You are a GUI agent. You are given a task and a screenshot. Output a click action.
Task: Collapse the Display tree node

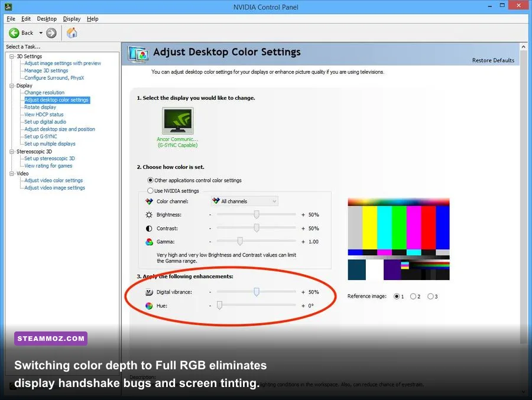pos(12,86)
